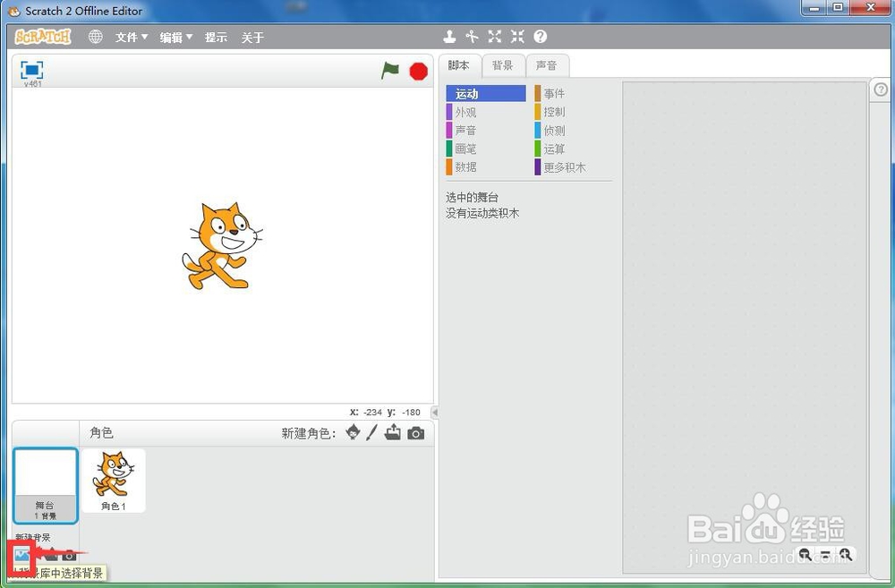Viewport: 895px width, 588px height.
Task: Zoom in the scripts area
Action: 846,554
